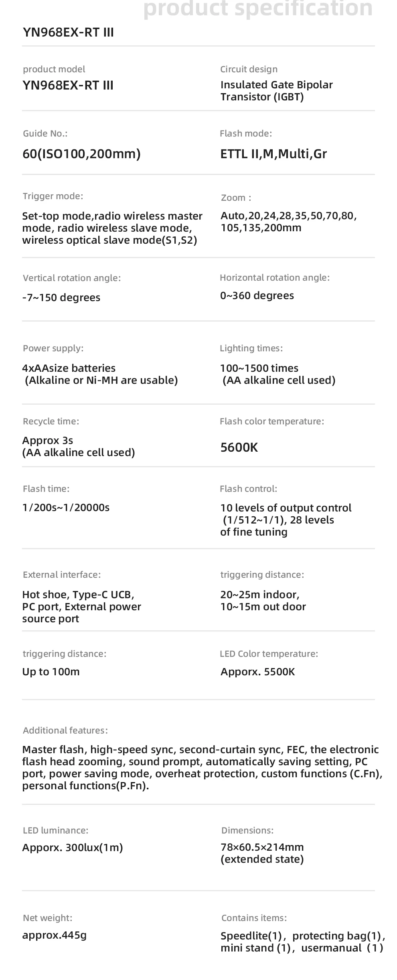Click the 78×60.5×214mm dimensions value

(x=262, y=847)
